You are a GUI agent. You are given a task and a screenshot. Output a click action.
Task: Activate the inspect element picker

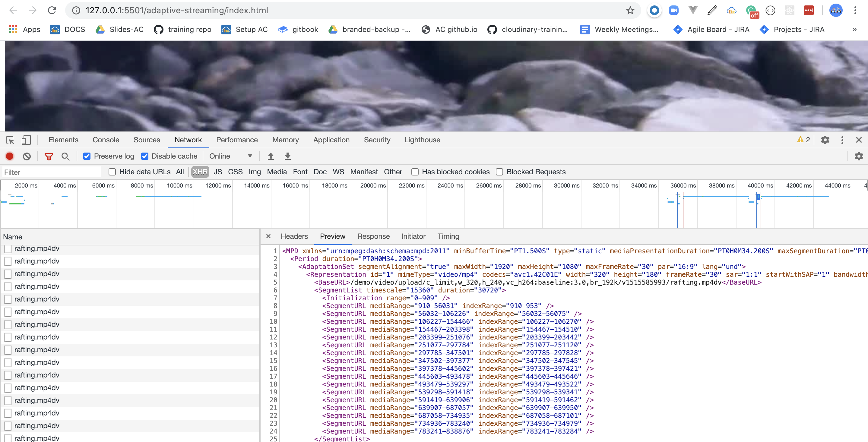tap(10, 140)
